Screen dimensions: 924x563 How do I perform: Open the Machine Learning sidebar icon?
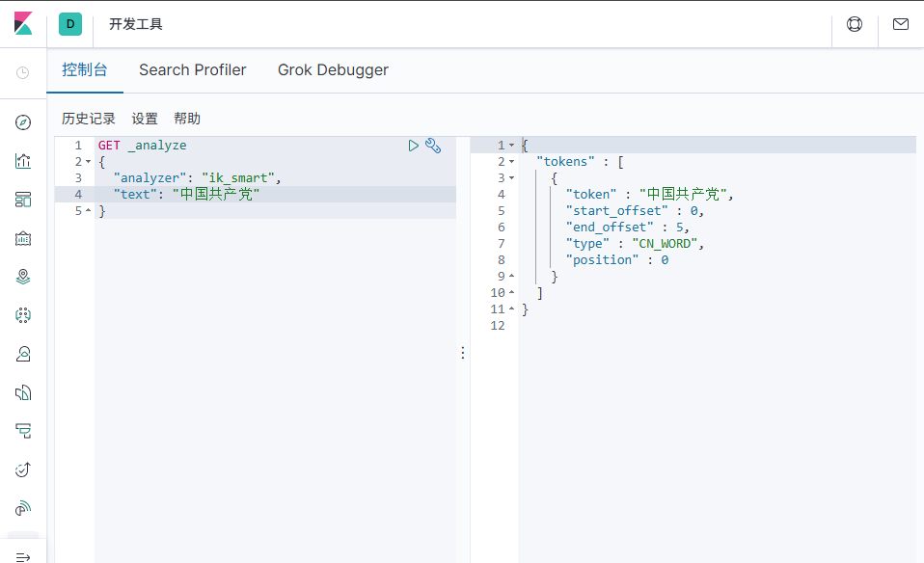pos(23,315)
